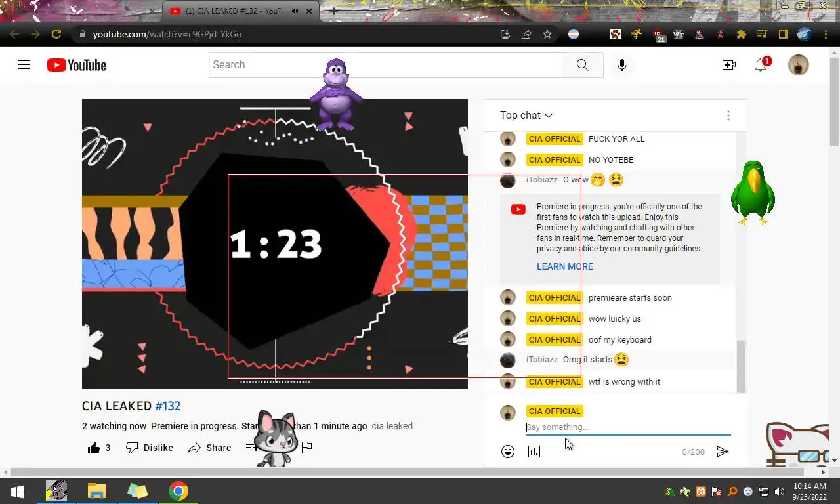
Task: Open Chrome media controls icon
Action: point(762,34)
